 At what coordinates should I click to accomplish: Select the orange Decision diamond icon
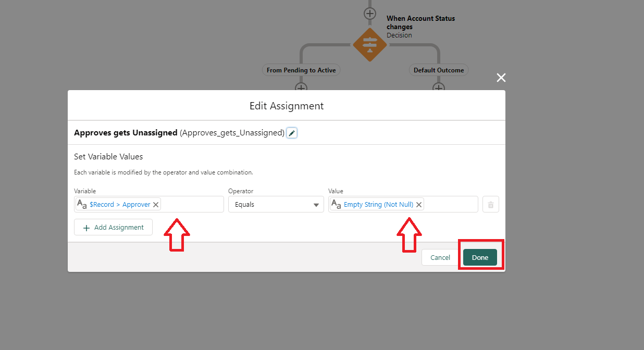pyautogui.click(x=369, y=45)
